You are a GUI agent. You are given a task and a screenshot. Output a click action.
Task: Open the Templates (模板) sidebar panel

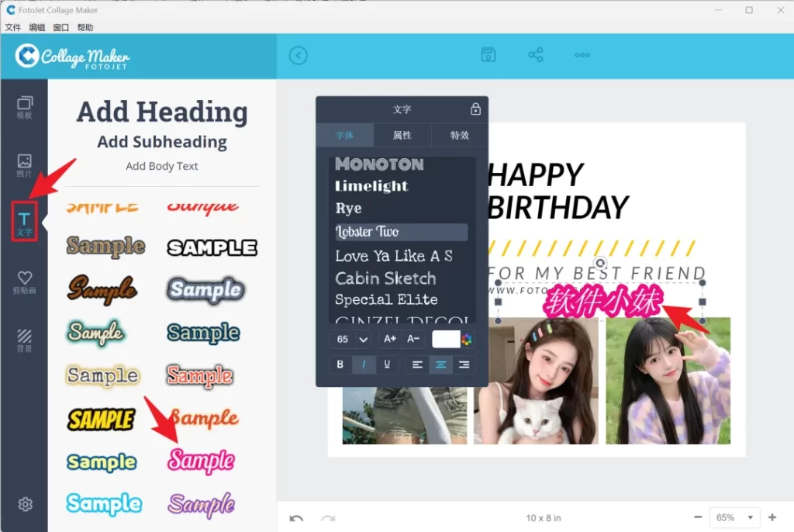pos(25,107)
